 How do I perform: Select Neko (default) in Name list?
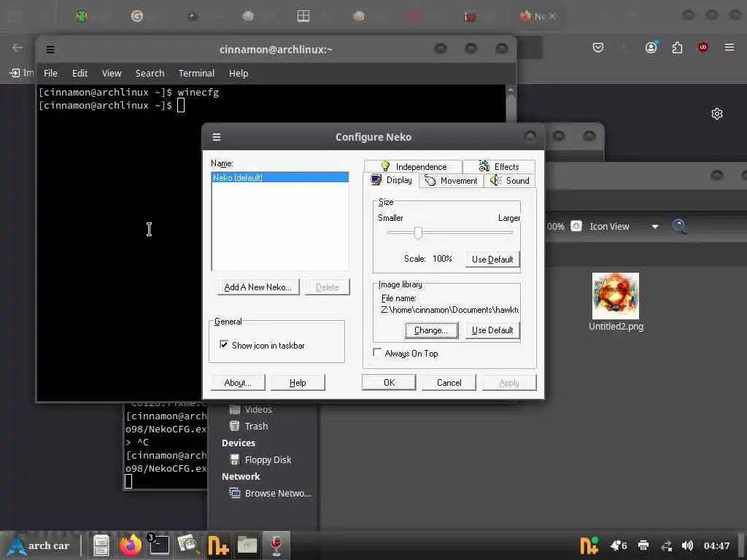pyautogui.click(x=280, y=178)
